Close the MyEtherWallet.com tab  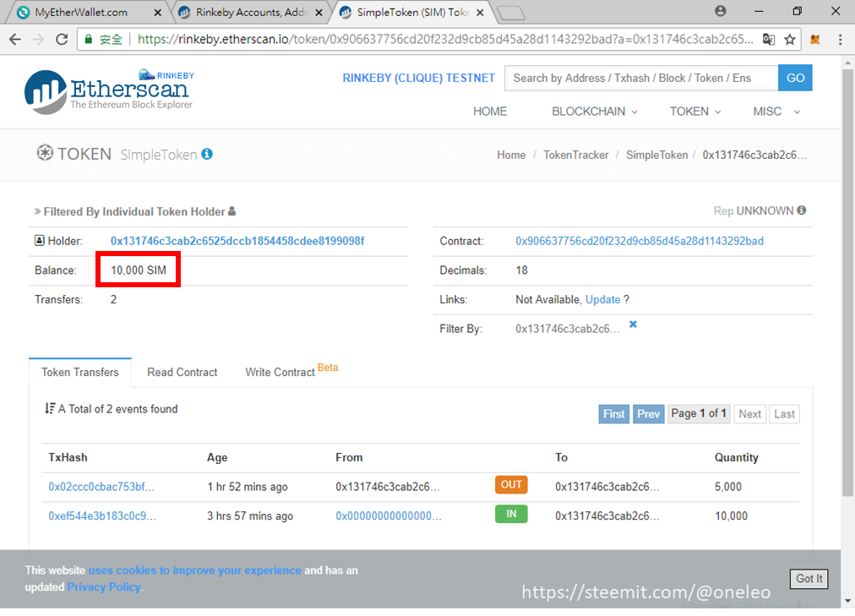click(x=158, y=12)
